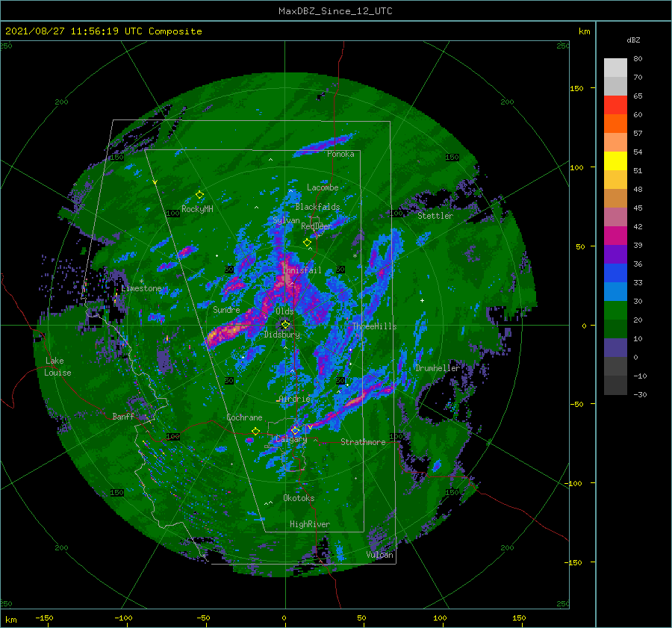Screen dimensions: 672x628
Task: Click the Airdrie label
Action: pos(294,399)
